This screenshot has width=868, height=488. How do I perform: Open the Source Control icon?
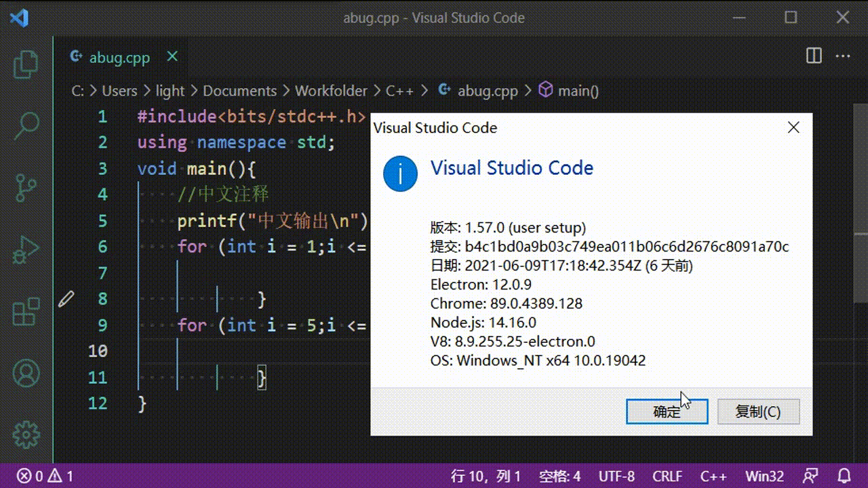(25, 188)
